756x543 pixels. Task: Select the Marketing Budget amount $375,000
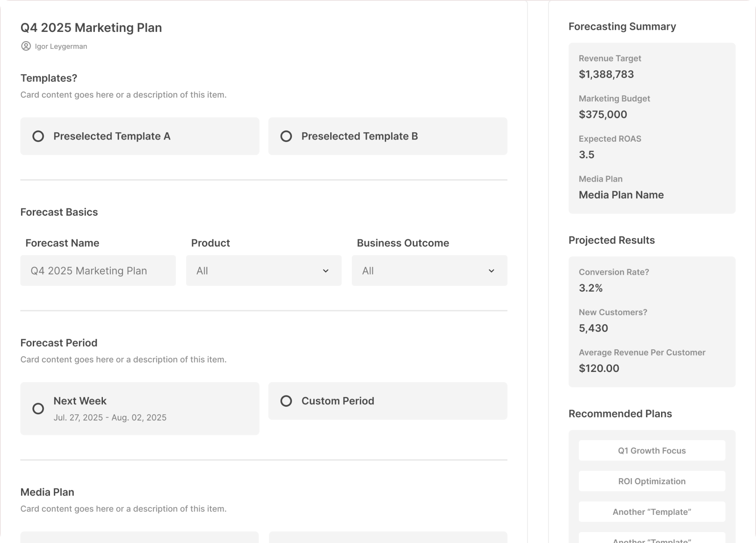tap(603, 114)
